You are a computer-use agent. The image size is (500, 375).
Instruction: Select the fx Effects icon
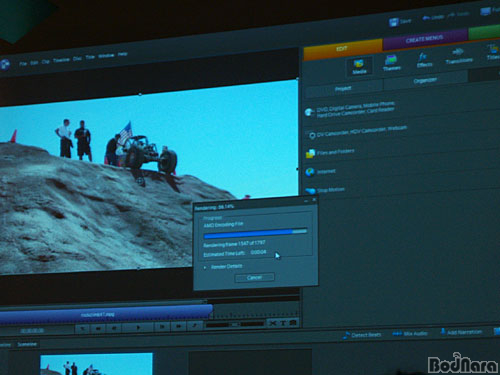(424, 60)
